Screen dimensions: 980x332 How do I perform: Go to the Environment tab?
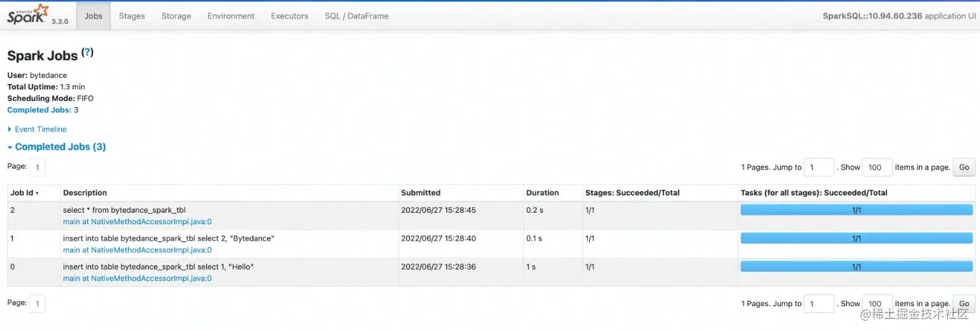(231, 16)
